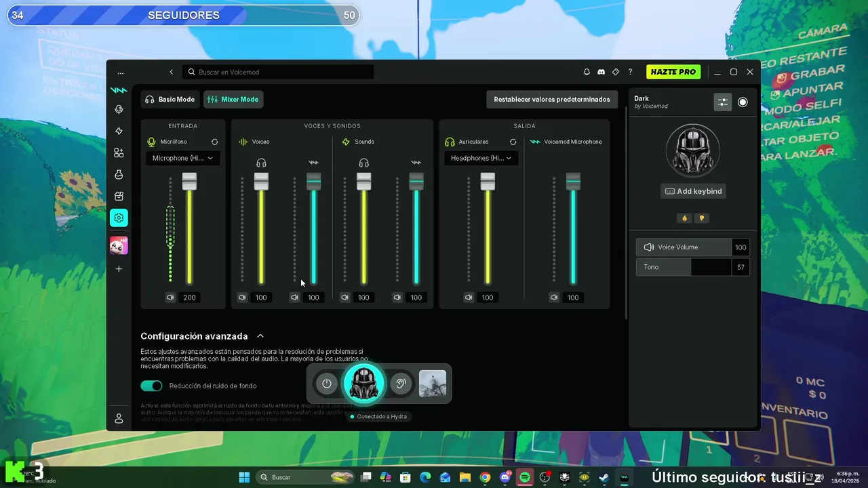868x488 pixels.
Task: Click the Micrófono volume value 200
Action: [x=189, y=298]
